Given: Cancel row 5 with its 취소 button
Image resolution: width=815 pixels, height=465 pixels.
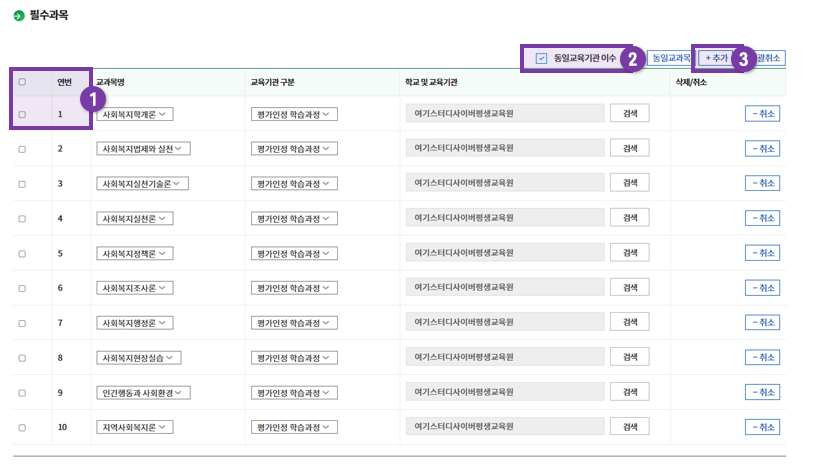Looking at the screenshot, I should click(763, 253).
